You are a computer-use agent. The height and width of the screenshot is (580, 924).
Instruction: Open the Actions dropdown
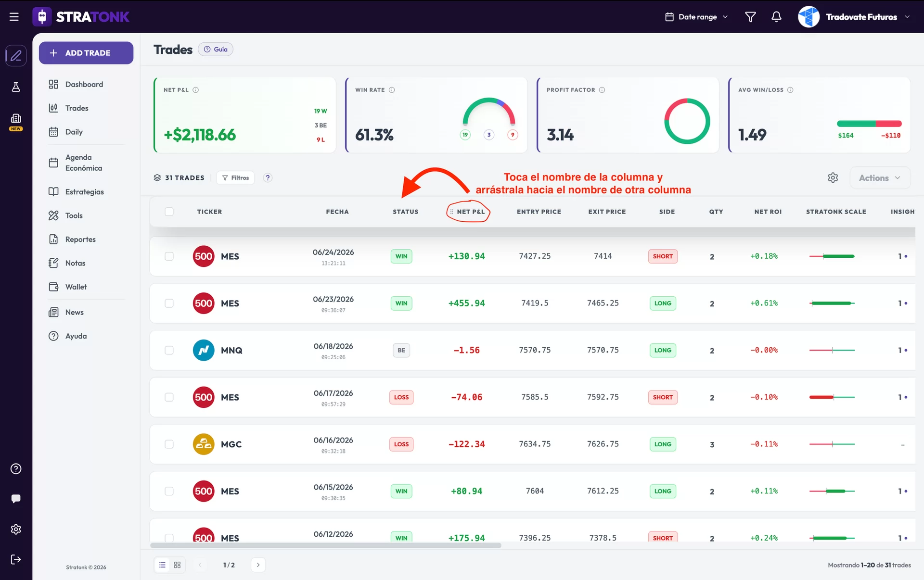(x=880, y=177)
